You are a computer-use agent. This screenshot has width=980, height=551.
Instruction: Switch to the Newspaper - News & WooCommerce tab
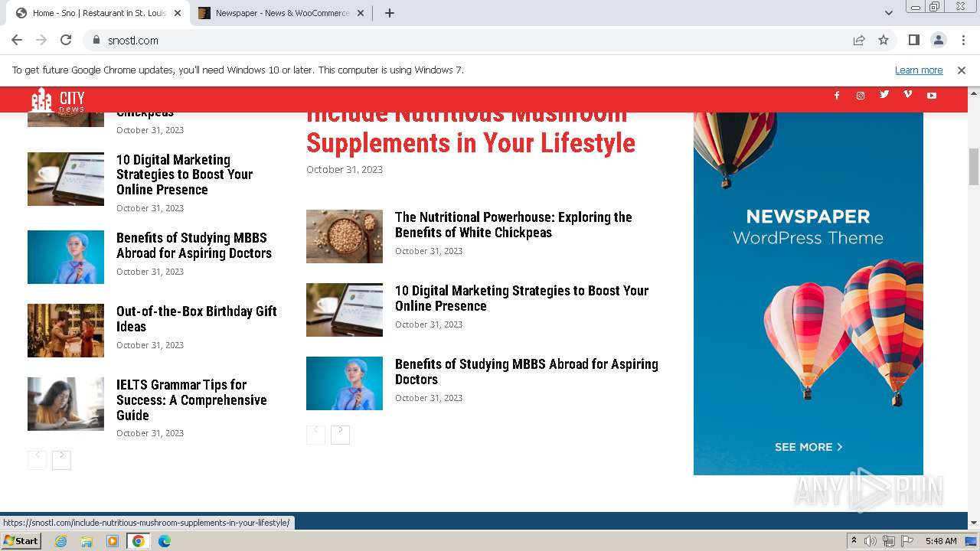point(282,13)
